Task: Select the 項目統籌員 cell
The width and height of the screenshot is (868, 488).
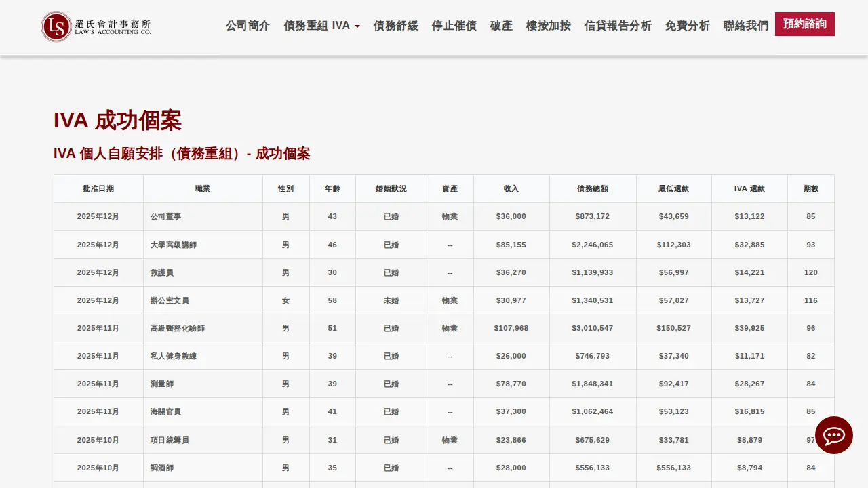Action: coord(203,440)
